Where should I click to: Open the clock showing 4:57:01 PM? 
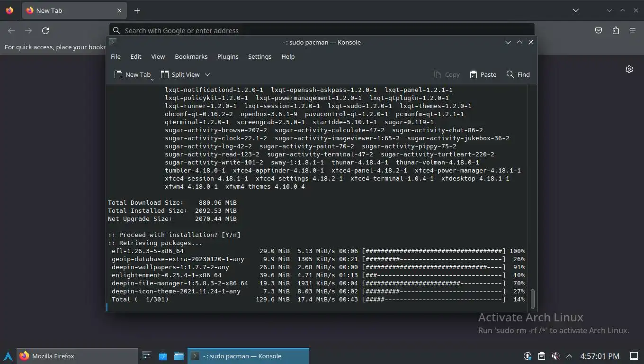(599, 356)
